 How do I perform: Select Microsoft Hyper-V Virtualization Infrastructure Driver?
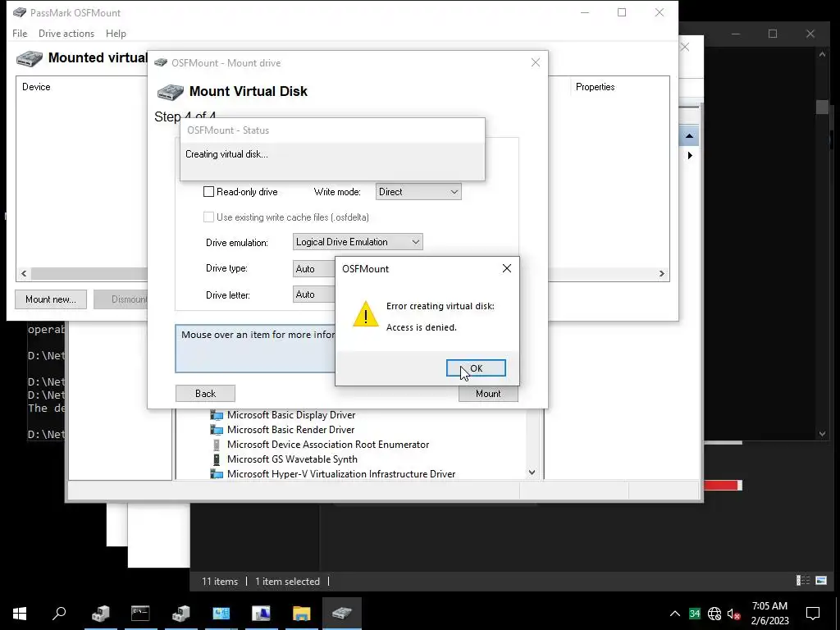341,474
